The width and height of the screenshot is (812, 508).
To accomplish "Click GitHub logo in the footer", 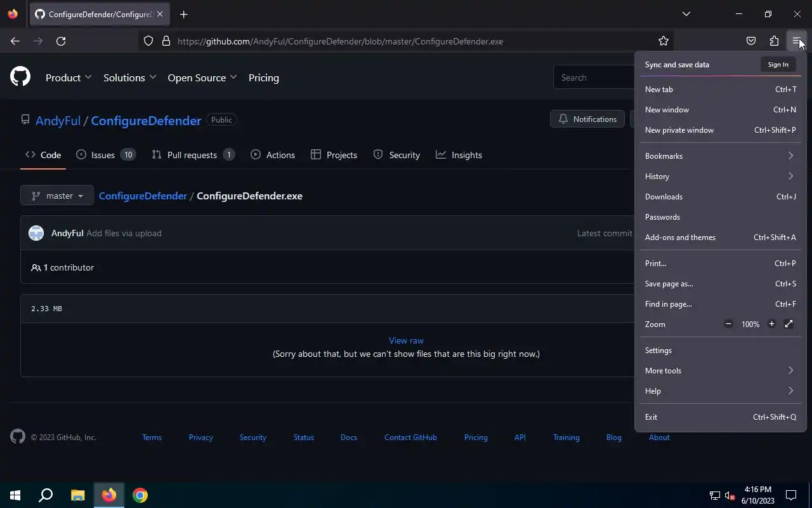I will click(18, 437).
